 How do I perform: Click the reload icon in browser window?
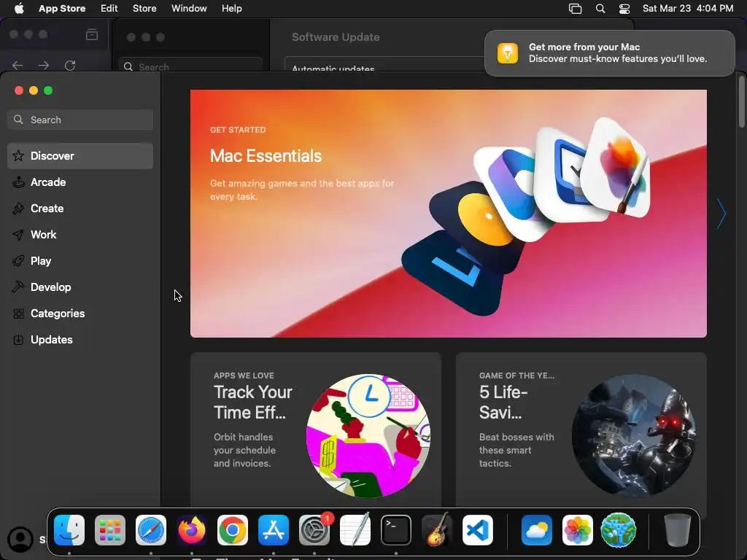pos(70,65)
